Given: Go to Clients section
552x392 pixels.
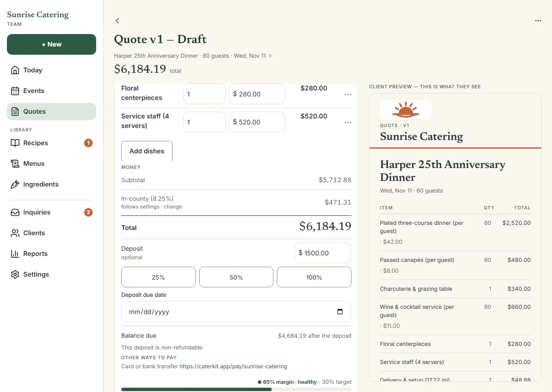Looking at the screenshot, I should pos(51,233).
